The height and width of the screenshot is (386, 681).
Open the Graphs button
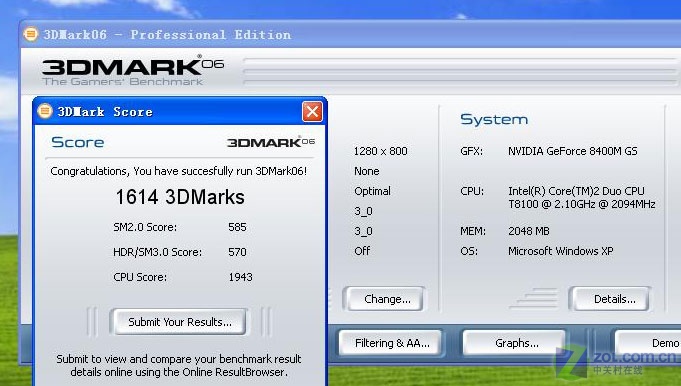(x=514, y=343)
